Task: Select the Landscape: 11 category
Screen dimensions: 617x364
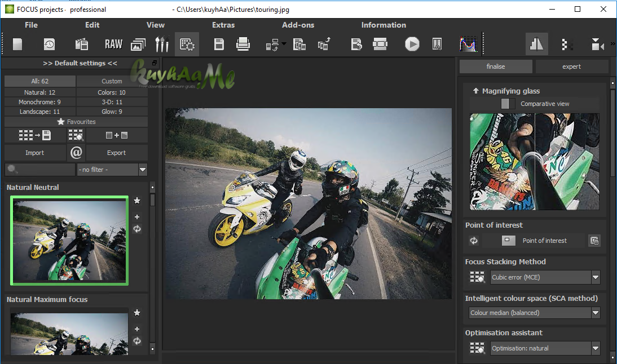Action: (39, 112)
